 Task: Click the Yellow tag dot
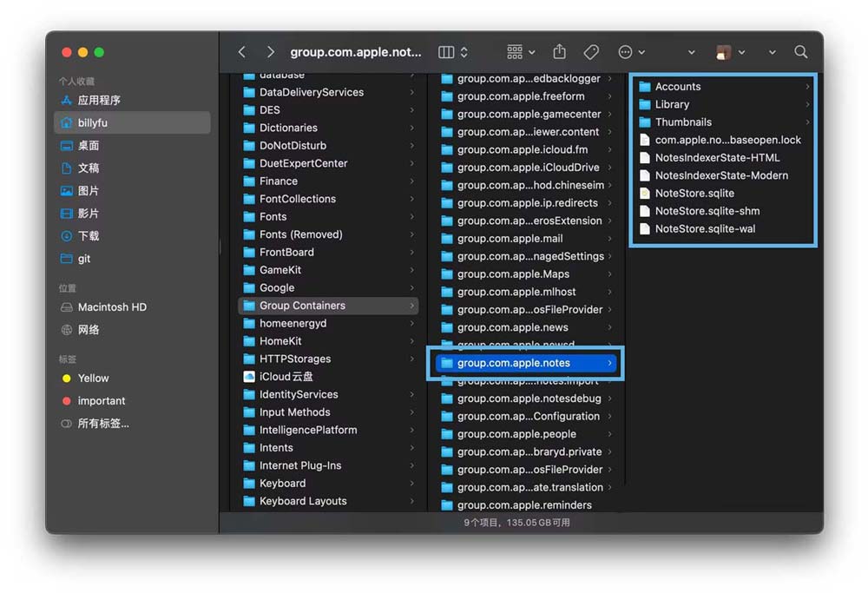(67, 379)
